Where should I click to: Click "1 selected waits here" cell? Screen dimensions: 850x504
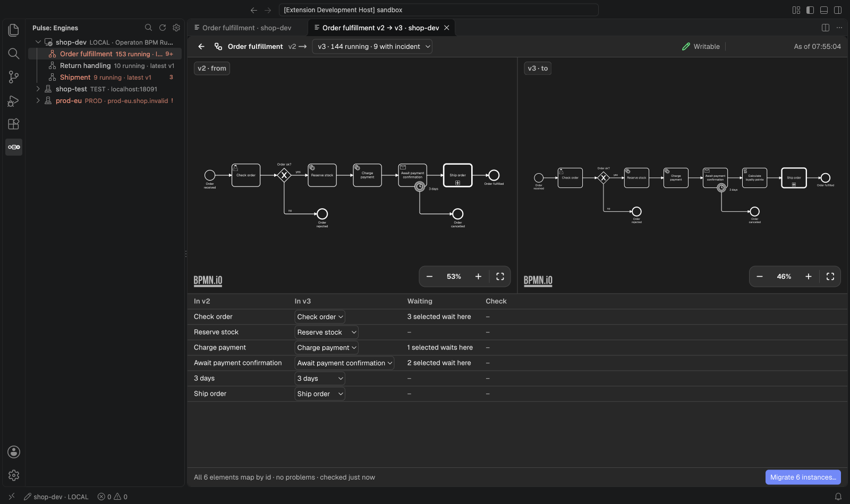click(x=440, y=348)
